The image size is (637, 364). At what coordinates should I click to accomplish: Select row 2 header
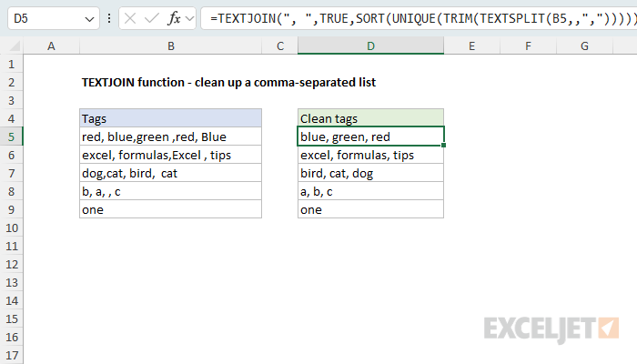[x=11, y=83]
